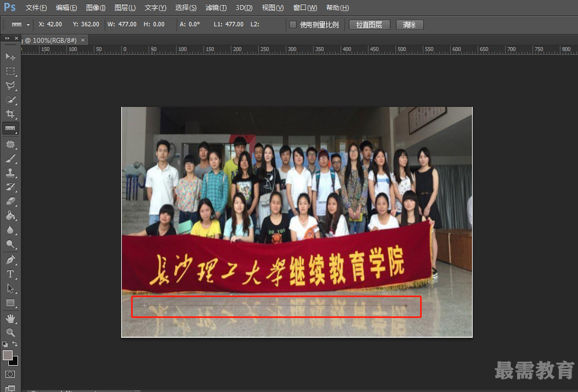Screen dimensions: 578x392
Task: Open the 文件(F) menu
Action: tap(36, 8)
